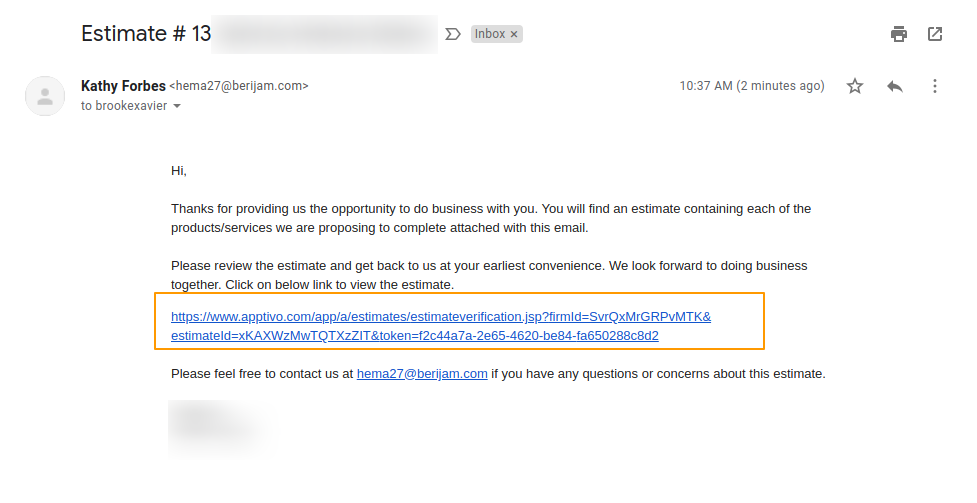The height and width of the screenshot is (503, 977).
Task: Click the Reply arrow icon
Action: pos(895,86)
